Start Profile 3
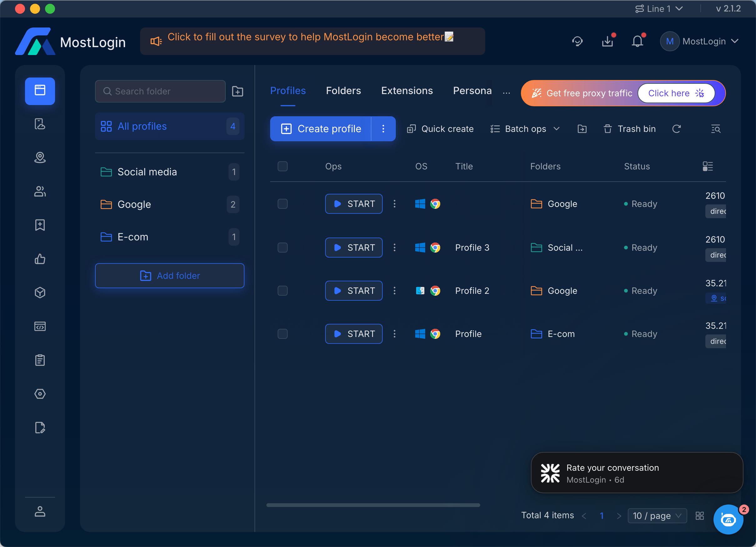 (x=354, y=247)
